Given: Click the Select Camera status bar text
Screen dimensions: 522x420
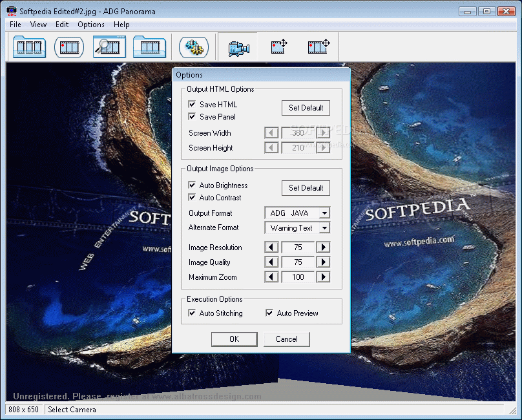Looking at the screenshot, I should 72,410.
